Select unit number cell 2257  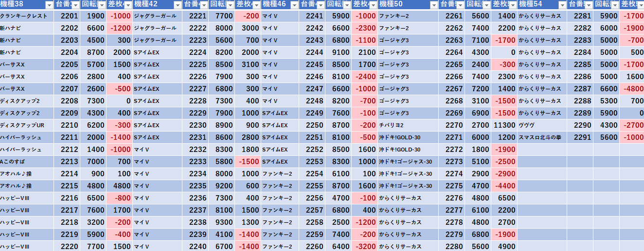tap(312, 210)
